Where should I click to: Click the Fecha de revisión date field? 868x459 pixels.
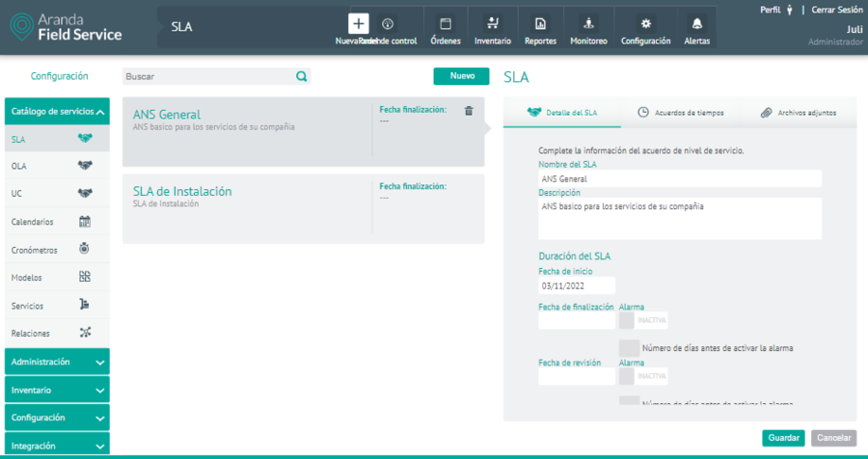[577, 376]
